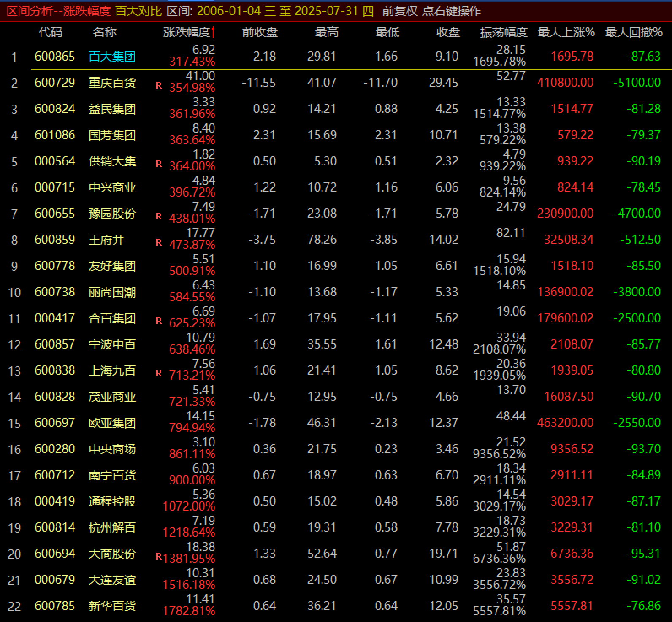
Task: Select stock code 600785
Action: (55, 606)
